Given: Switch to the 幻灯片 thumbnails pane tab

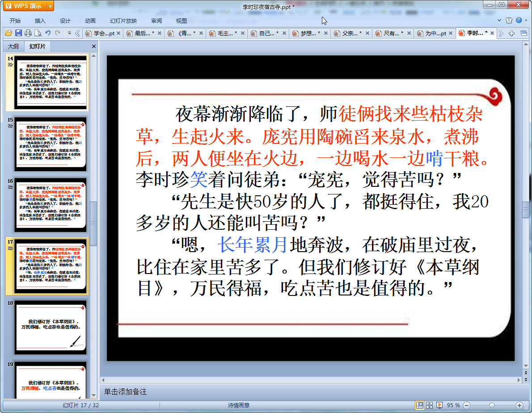Looking at the screenshot, I should click(37, 46).
